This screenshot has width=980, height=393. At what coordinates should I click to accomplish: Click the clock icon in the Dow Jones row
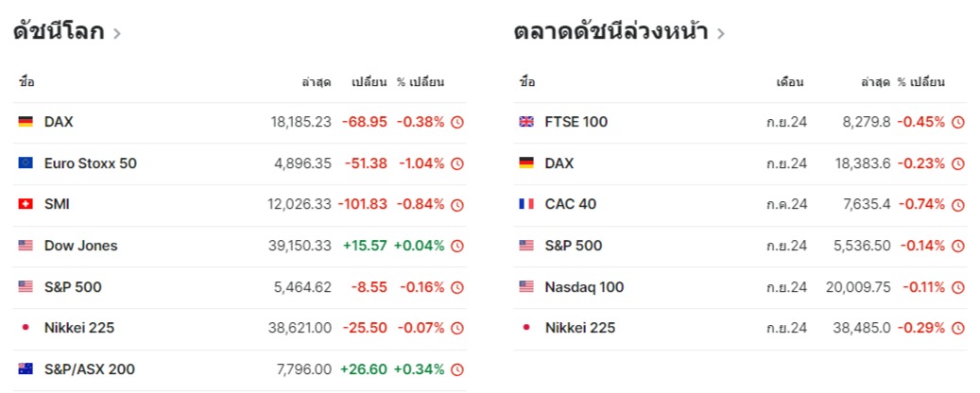[457, 246]
